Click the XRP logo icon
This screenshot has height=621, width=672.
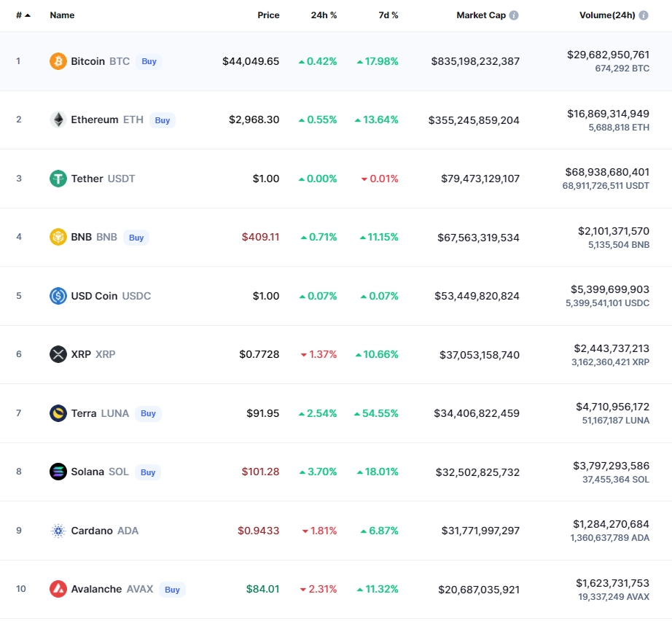tap(58, 354)
